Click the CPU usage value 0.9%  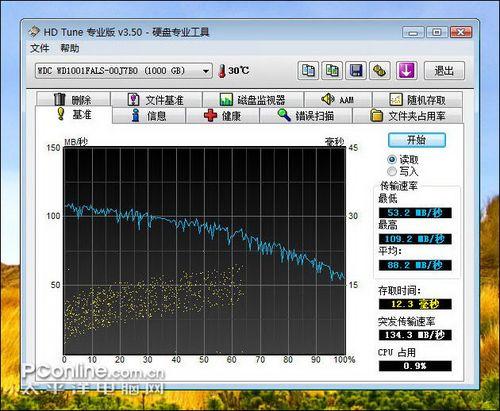pyautogui.click(x=415, y=366)
